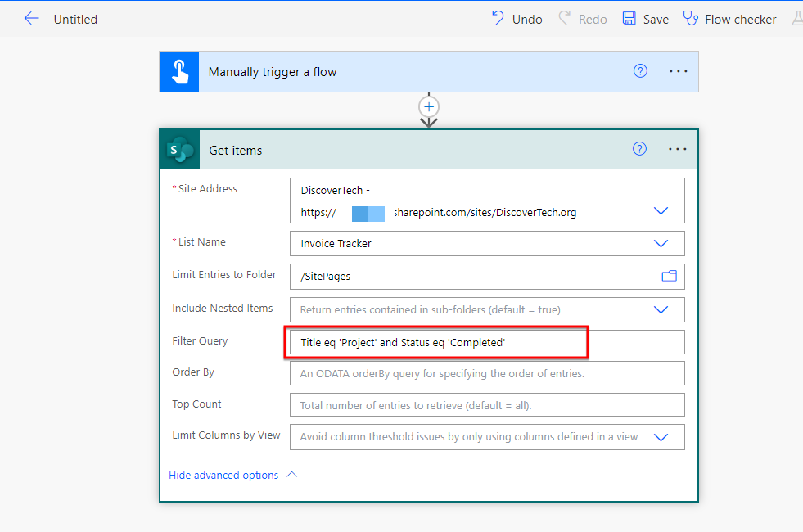Expand the Include Nested Items dropdown

661,309
